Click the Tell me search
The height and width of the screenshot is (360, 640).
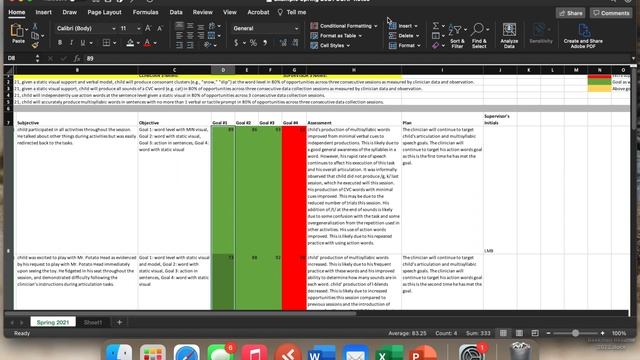292,12
